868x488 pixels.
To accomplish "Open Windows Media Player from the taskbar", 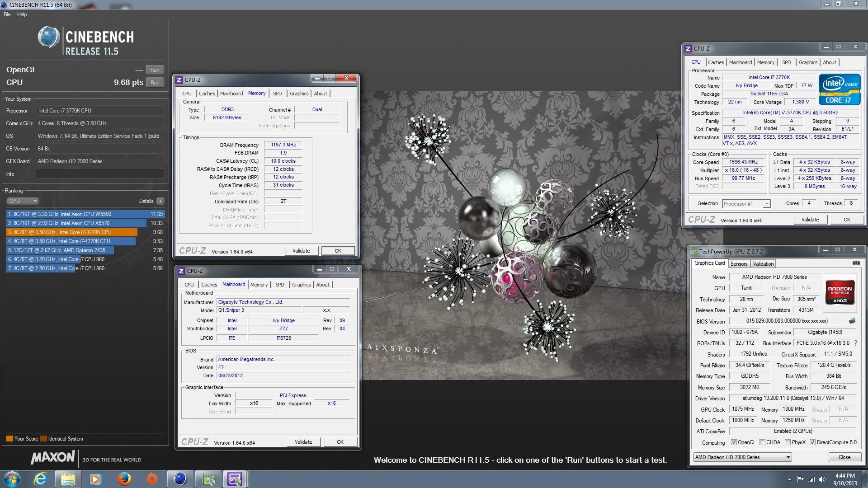I will pos(96,479).
